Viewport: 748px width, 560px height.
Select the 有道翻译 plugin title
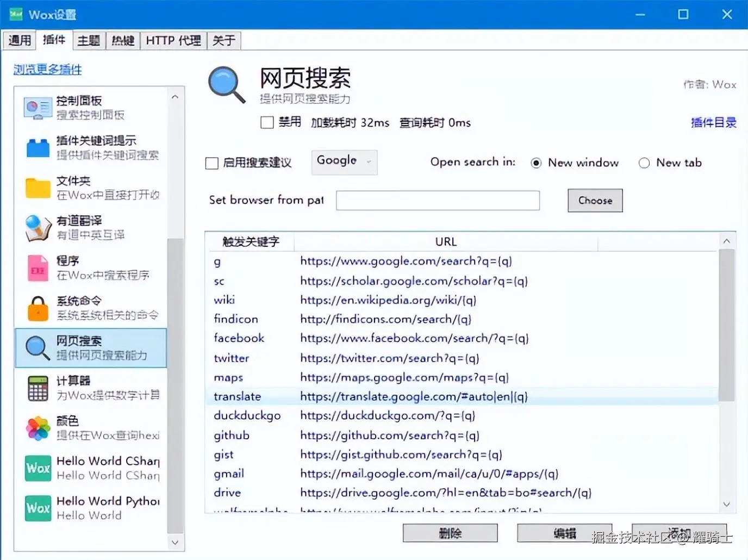click(x=79, y=221)
